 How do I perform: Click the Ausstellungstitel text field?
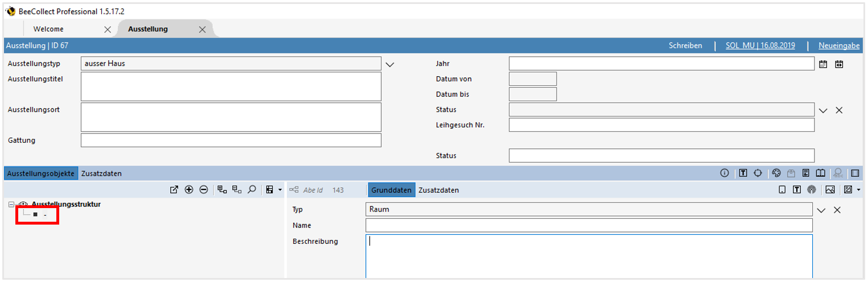(231, 86)
